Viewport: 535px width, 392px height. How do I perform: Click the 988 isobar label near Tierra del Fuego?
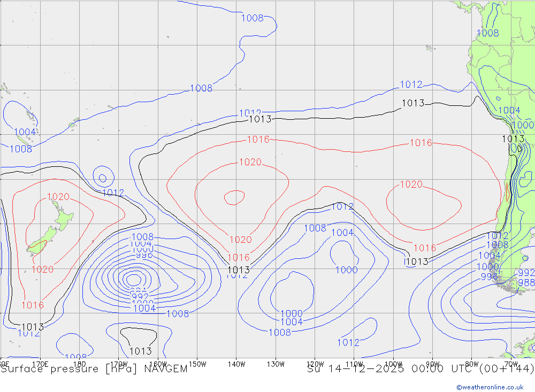point(526,282)
